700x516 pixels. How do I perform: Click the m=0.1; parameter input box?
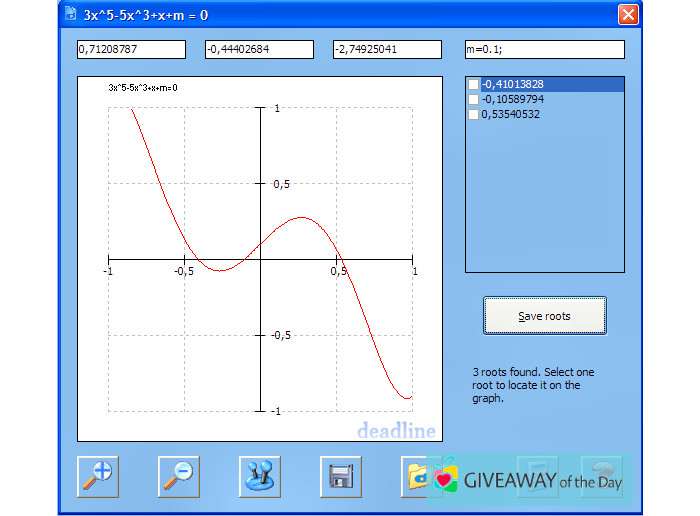544,50
